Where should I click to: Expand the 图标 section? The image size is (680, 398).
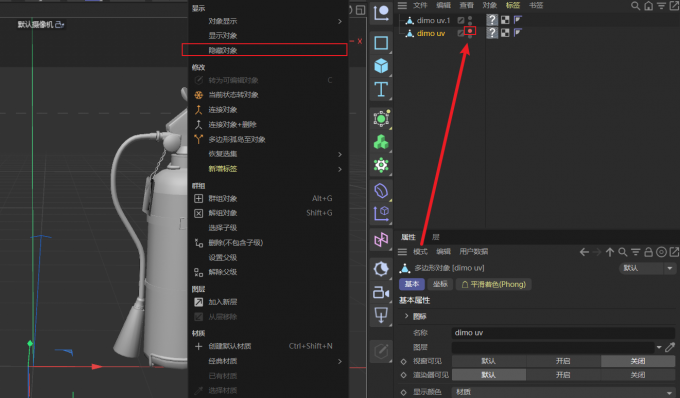point(406,316)
